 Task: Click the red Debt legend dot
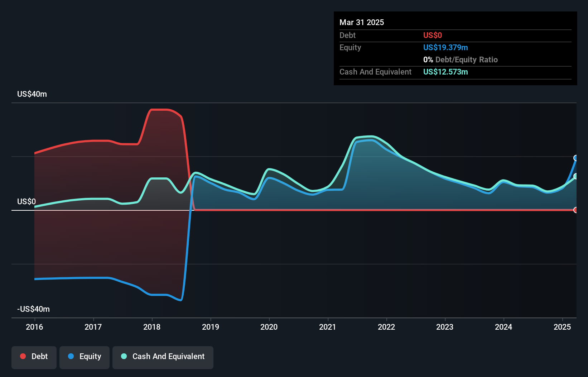click(x=23, y=356)
